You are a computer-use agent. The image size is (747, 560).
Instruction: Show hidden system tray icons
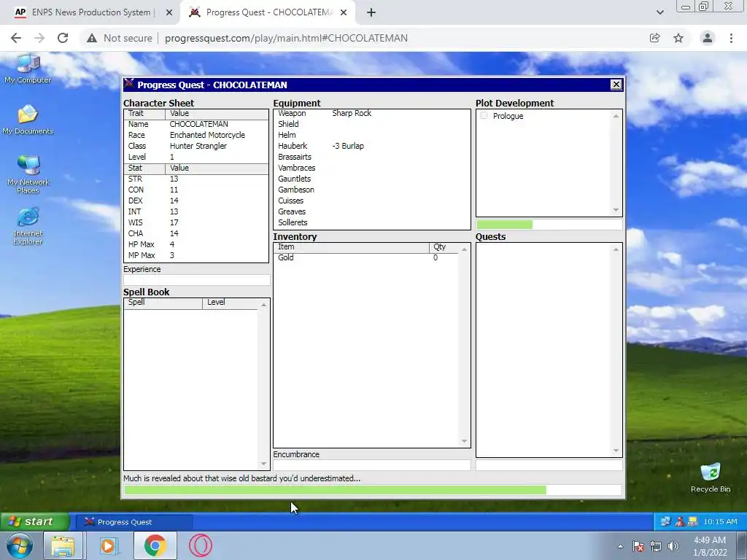click(620, 547)
